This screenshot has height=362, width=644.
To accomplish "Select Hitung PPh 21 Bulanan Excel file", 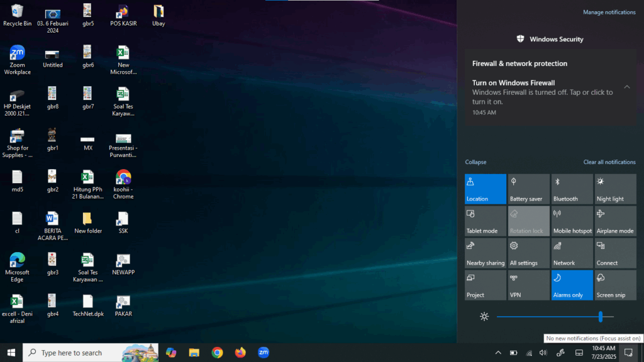I will [x=88, y=185].
